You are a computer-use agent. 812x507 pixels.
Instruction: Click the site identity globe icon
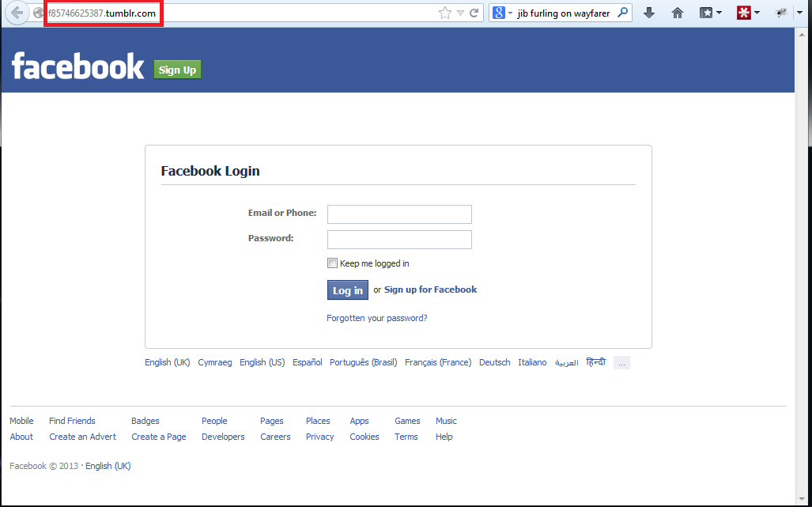(x=38, y=13)
